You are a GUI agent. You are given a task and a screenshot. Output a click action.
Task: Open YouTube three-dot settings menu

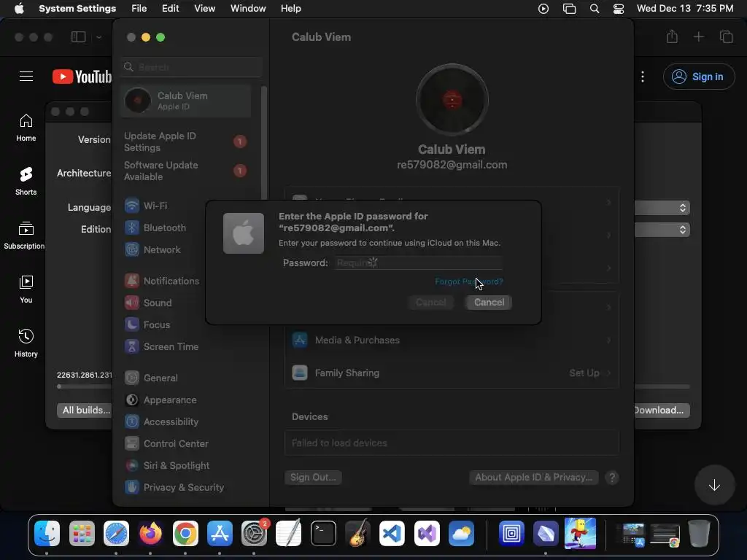click(x=643, y=77)
